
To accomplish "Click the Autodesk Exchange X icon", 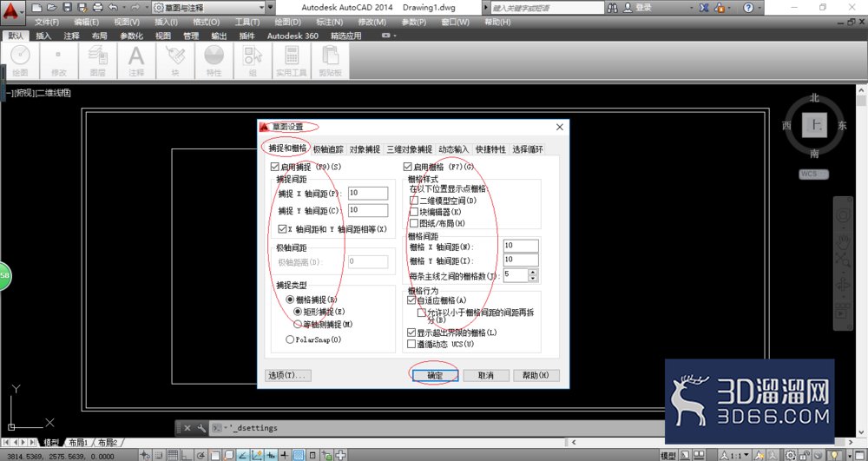I will click(x=704, y=8).
